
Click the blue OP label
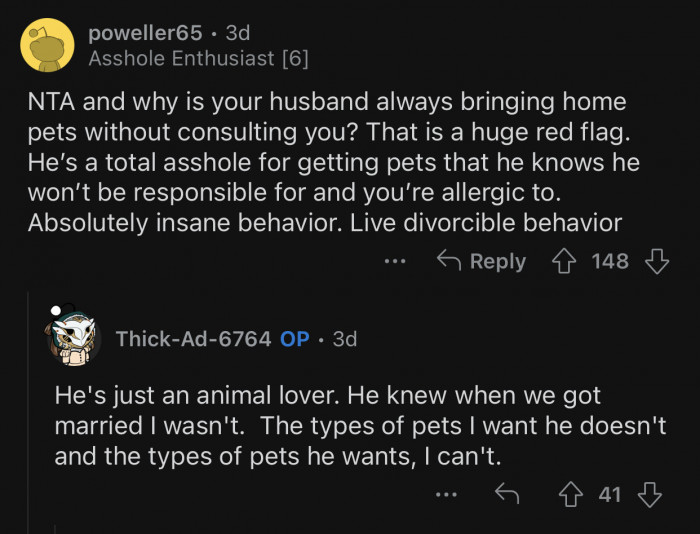[294, 339]
